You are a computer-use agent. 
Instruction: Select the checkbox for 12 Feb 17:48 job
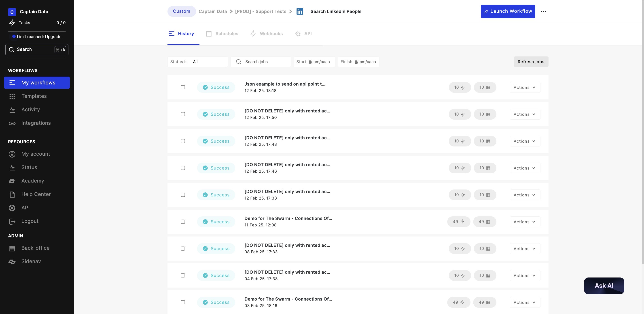pos(183,141)
